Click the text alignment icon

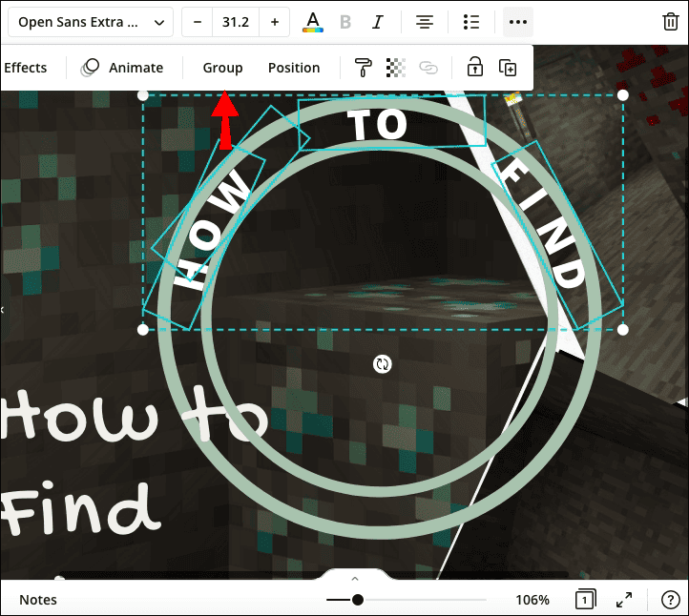tap(425, 22)
